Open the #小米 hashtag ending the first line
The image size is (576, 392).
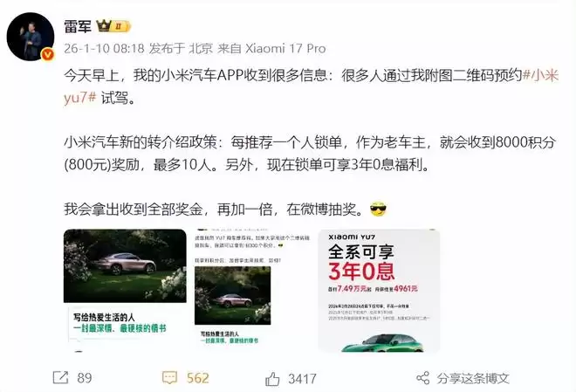pos(540,75)
